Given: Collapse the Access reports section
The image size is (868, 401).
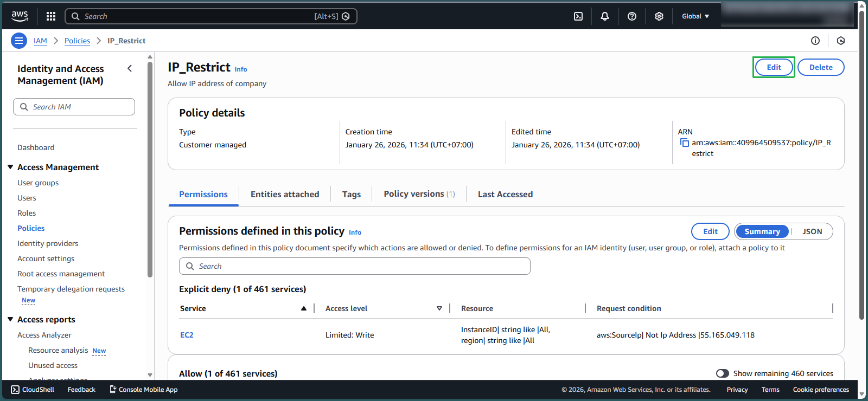Looking at the screenshot, I should coord(10,319).
